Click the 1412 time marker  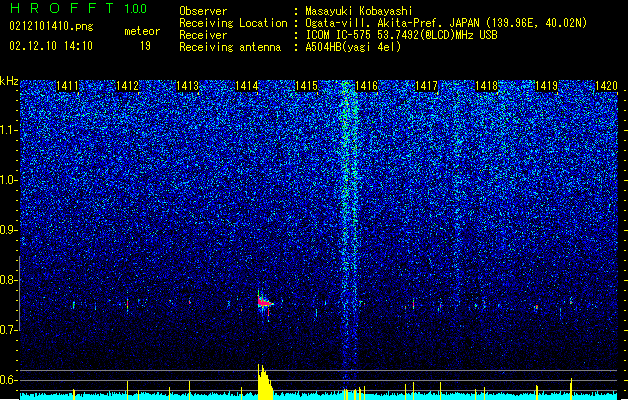tap(127, 86)
